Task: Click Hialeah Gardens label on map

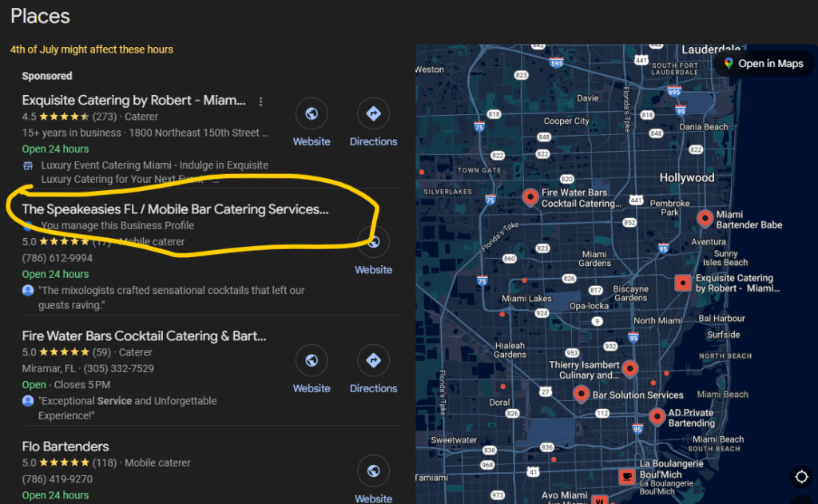Action: coord(510,350)
